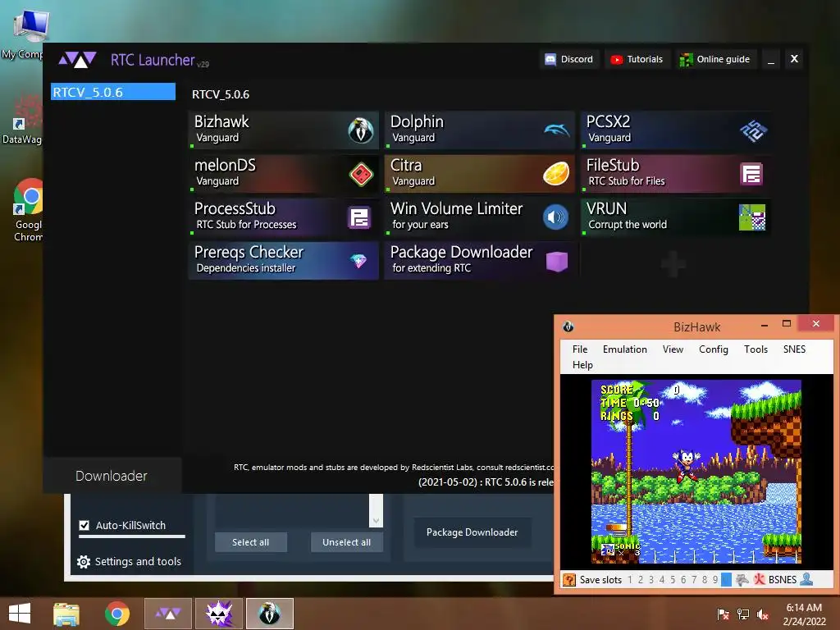Select BizHawk save slot 9

715,580
